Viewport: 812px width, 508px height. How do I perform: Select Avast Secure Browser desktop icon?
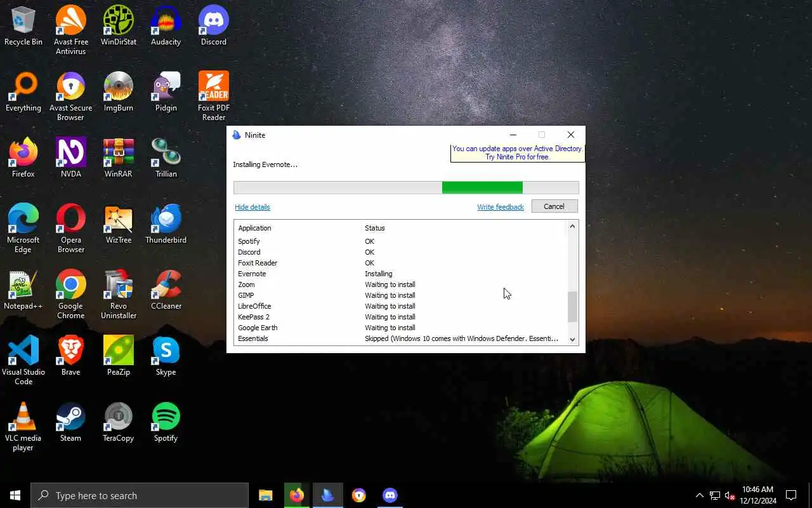(70, 97)
